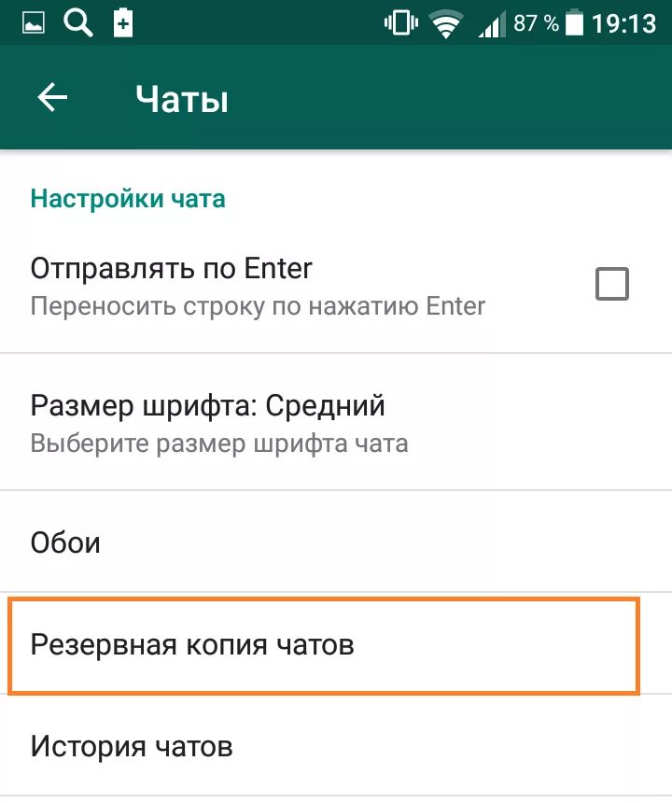Viewport: 672px width, 803px height.
Task: Enable the Отправлять по Enter checkbox
Action: 612,284
